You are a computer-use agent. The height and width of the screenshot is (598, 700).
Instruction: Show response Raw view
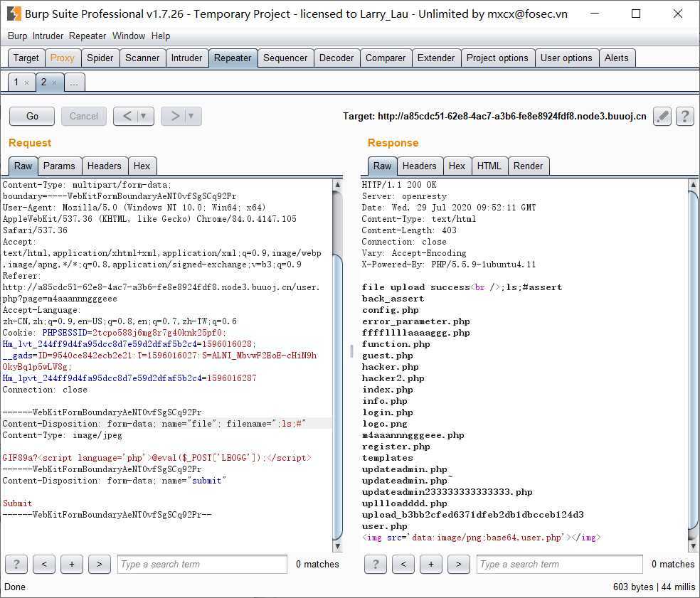383,166
